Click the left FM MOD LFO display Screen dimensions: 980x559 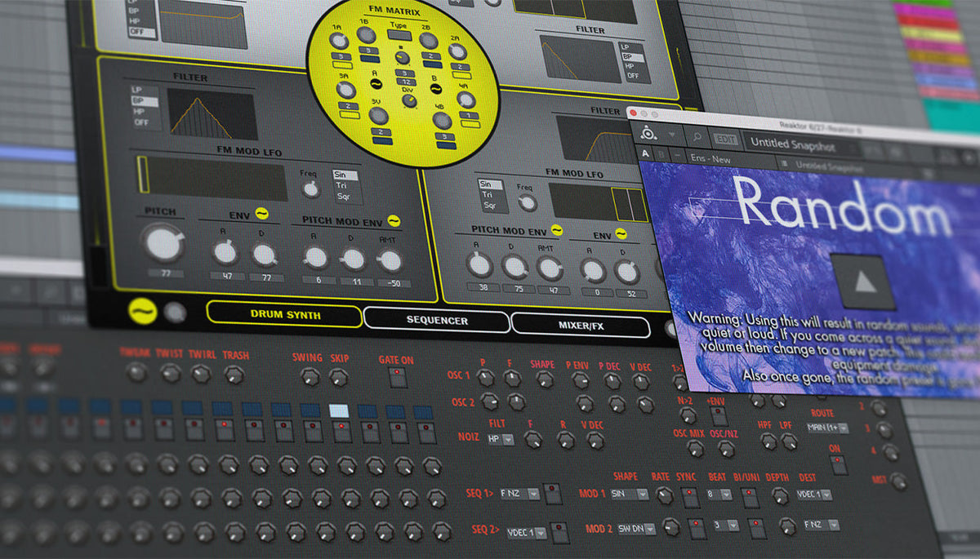pyautogui.click(x=211, y=178)
